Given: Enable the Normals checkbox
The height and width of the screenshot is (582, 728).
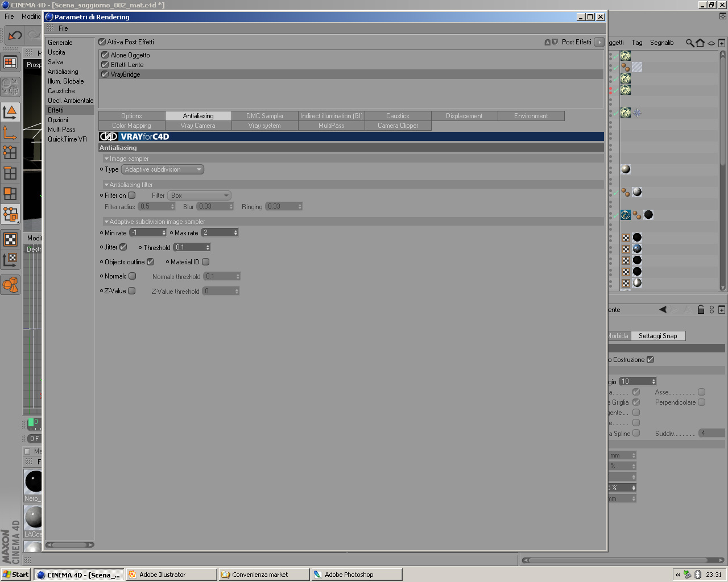Looking at the screenshot, I should tap(132, 276).
